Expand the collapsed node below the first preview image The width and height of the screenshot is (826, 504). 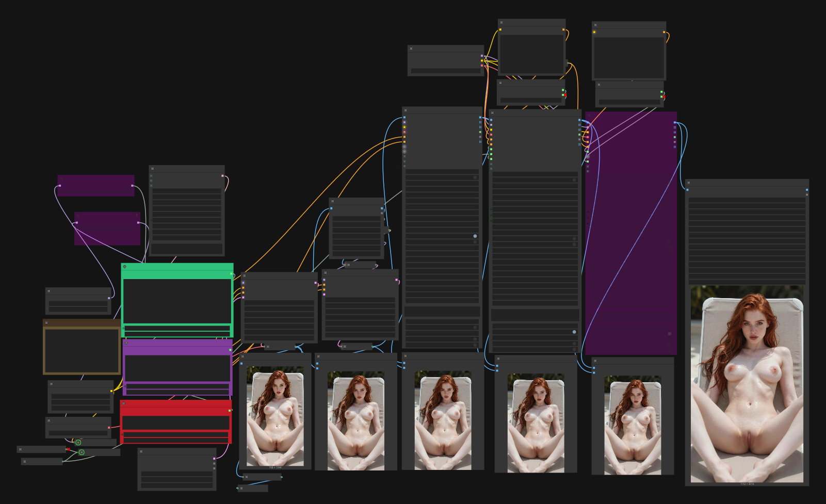[x=263, y=477]
